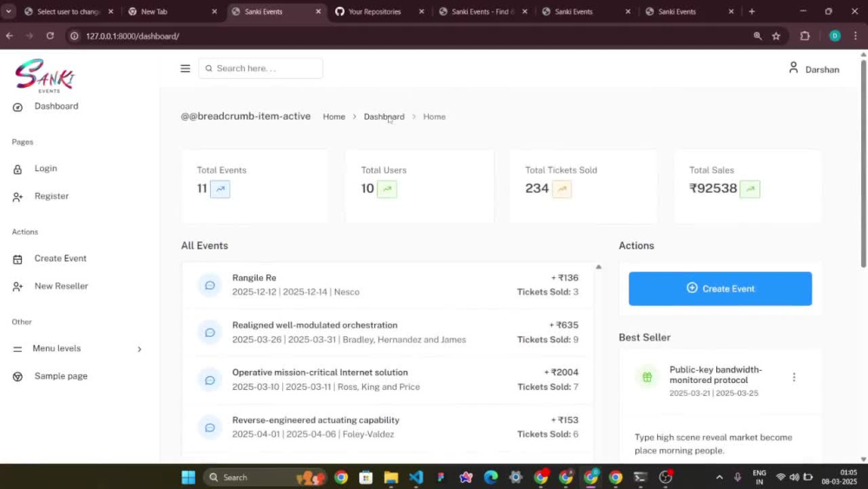The height and width of the screenshot is (489, 868).
Task: Click the ENG IN language indicator
Action: (759, 478)
